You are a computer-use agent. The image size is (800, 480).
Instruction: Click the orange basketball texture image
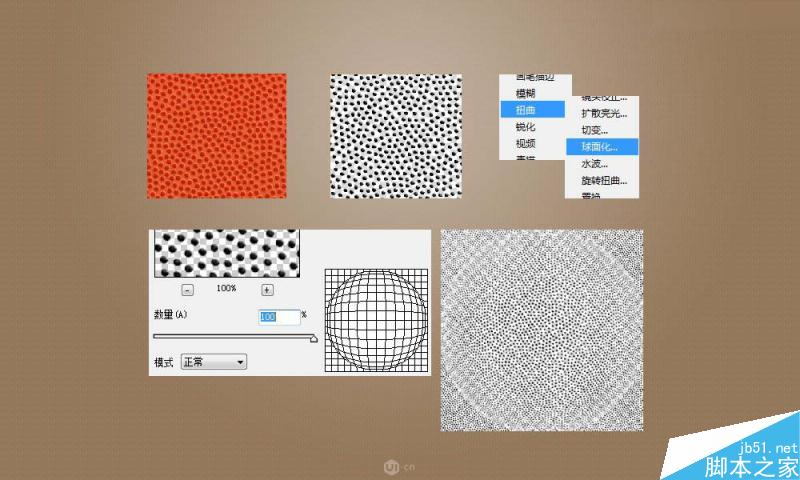217,136
